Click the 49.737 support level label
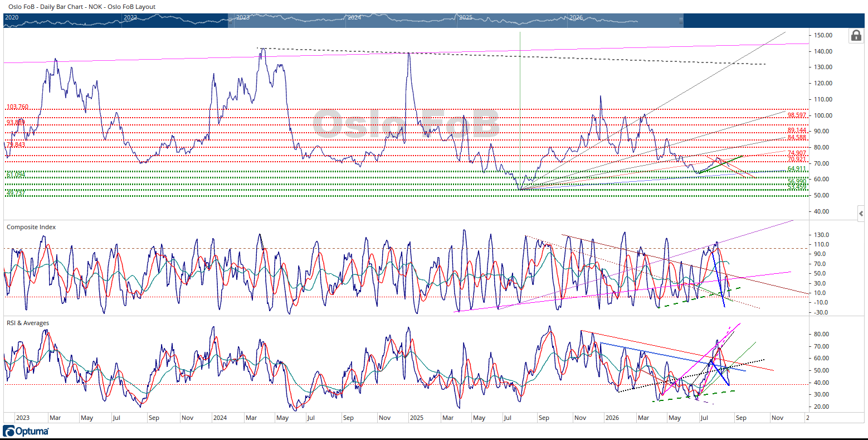Viewport: 868px width, 440px height. (16, 192)
